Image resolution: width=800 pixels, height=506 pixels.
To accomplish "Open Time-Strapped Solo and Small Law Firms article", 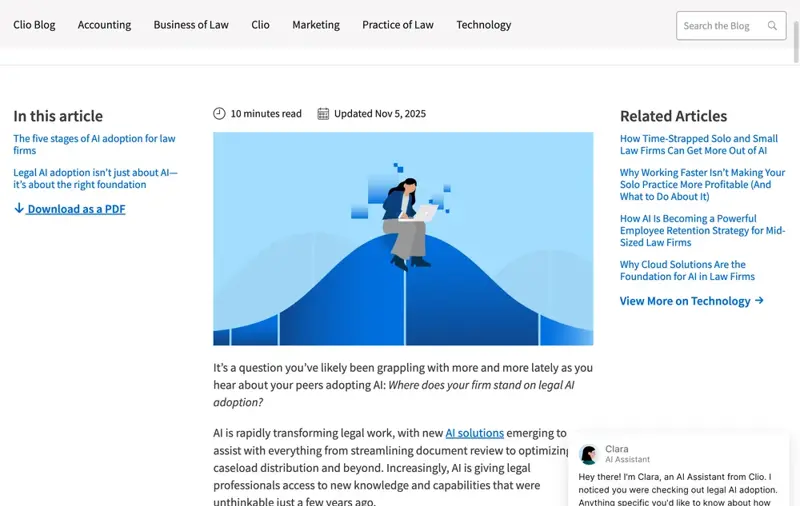I will (x=699, y=144).
